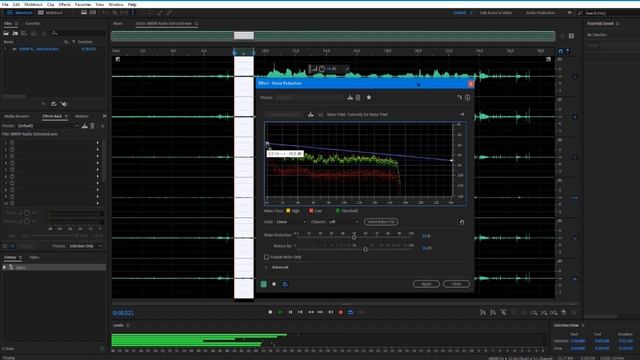Reset the noise reduction curve
This screenshot has height=360, width=640.
462,222
